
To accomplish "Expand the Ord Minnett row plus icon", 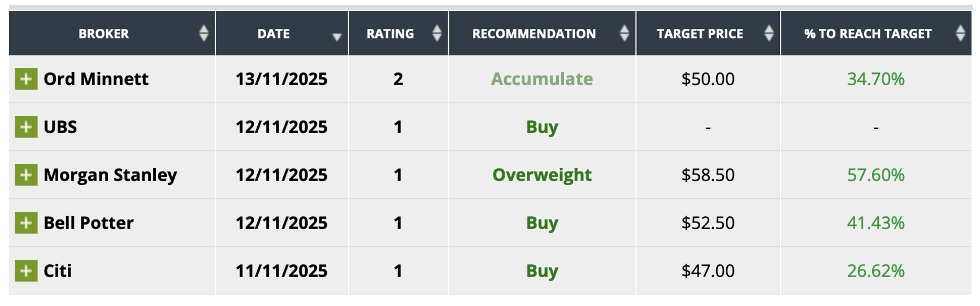I will click(26, 79).
